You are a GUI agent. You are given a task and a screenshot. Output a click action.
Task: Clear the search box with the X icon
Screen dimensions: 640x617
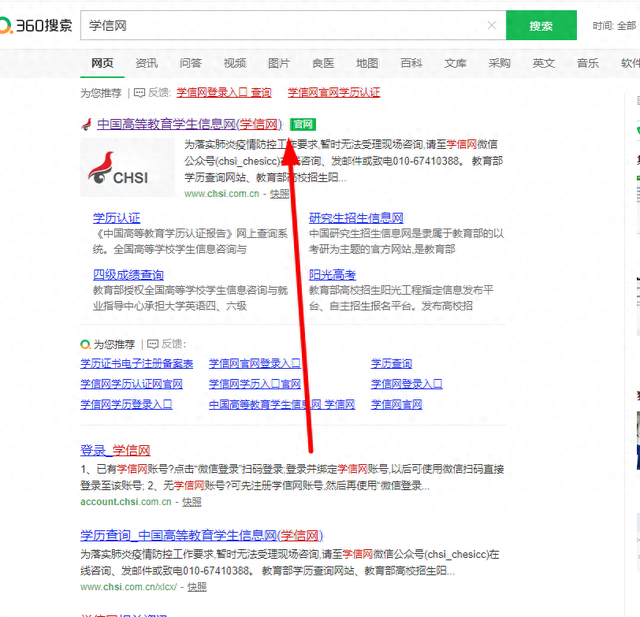coord(492,25)
